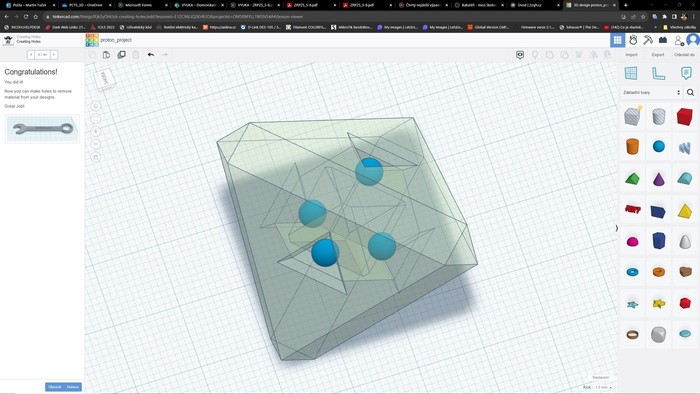Click the Home view button
Screen dimensions: 700x394
point(96,106)
